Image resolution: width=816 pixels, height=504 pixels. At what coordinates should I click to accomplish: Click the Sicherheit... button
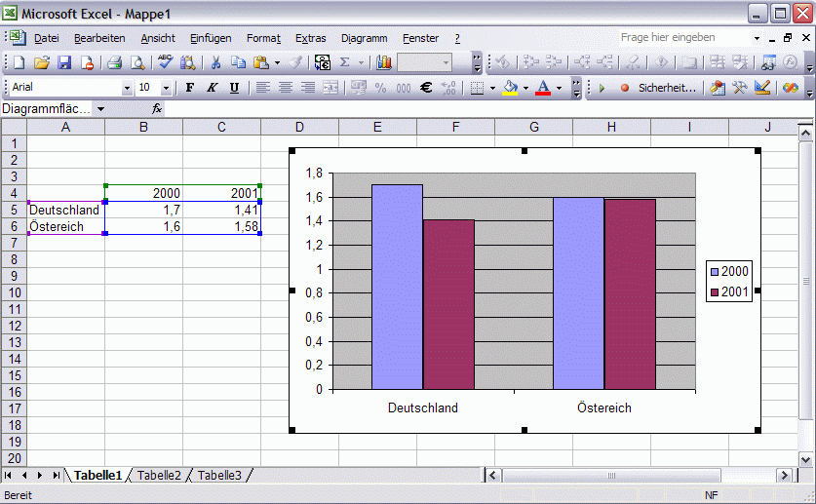[667, 88]
